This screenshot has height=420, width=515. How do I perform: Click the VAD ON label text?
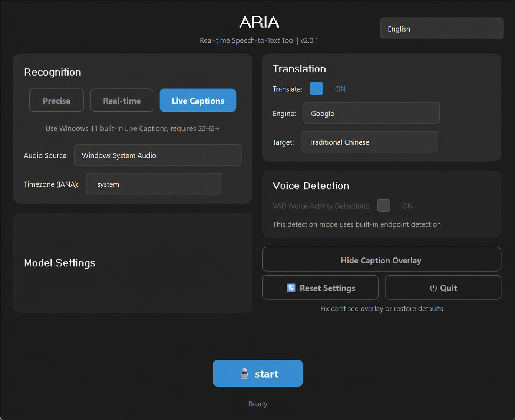tap(407, 206)
